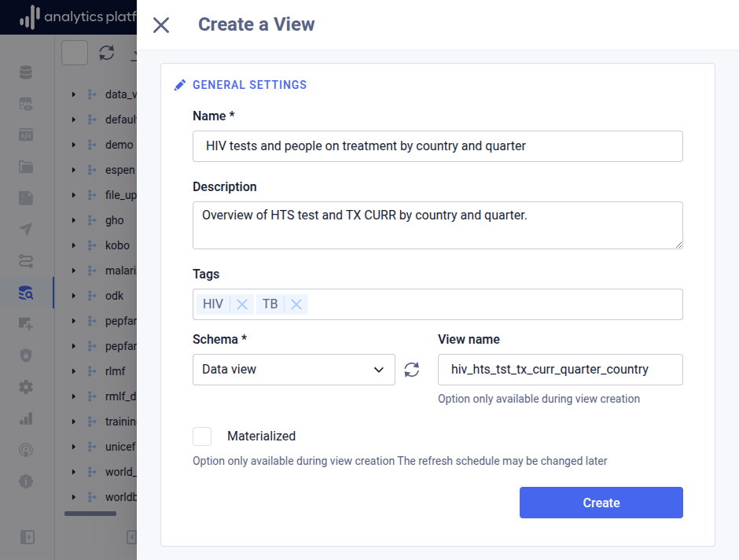Select the rlmf tree item
The width and height of the screenshot is (739, 560).
point(116,371)
